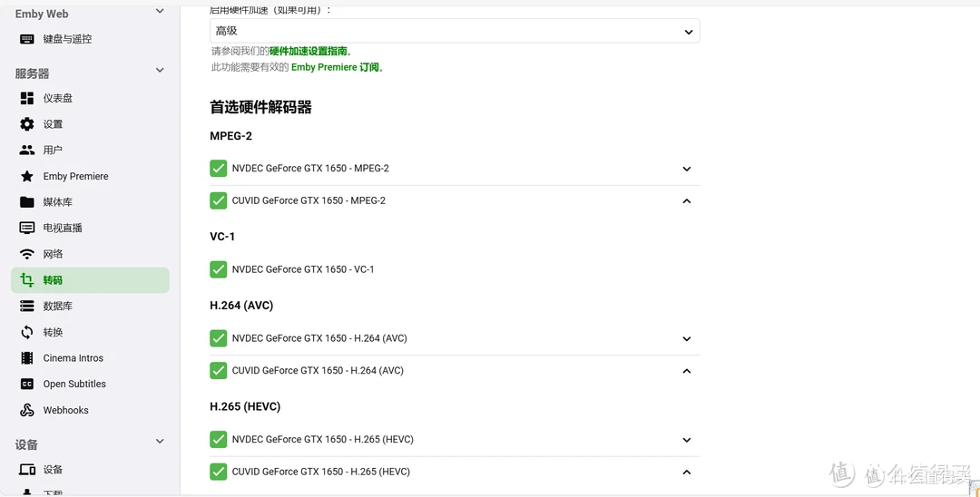Viewport: 980px width, 497px height.
Task: Uncheck CUVID GeForce GTX 1650 H.264 (AVC)
Action: pyautogui.click(x=218, y=371)
